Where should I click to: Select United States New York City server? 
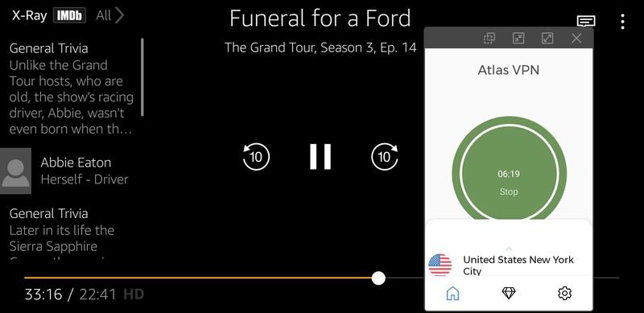click(x=509, y=265)
